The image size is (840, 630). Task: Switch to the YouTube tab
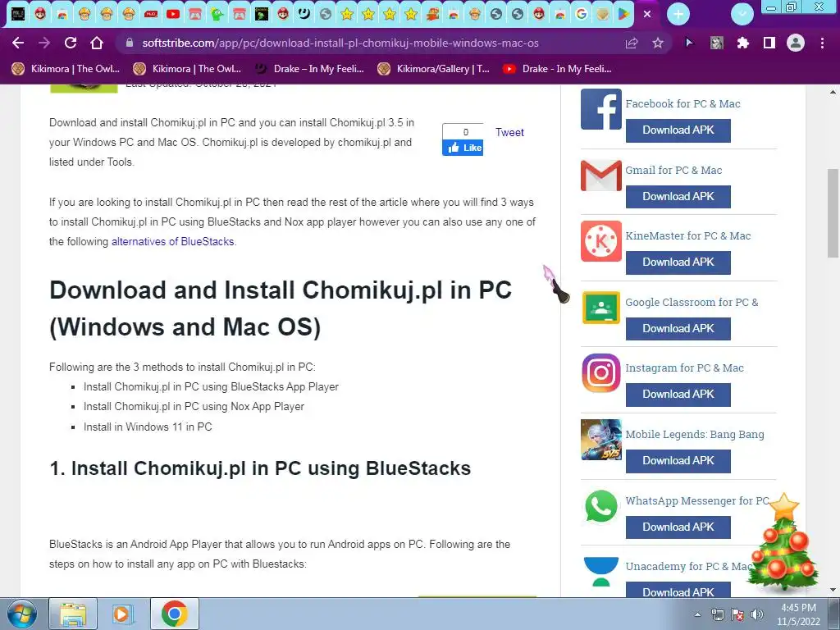click(x=173, y=14)
